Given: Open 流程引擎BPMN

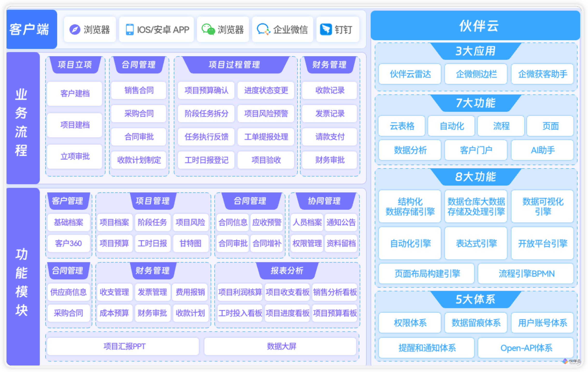Looking at the screenshot, I should point(526,274).
